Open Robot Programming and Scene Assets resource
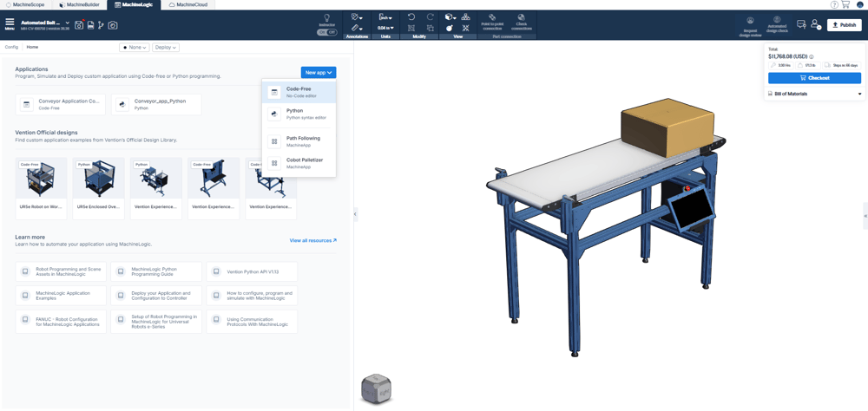The height and width of the screenshot is (411, 868). pyautogui.click(x=61, y=271)
